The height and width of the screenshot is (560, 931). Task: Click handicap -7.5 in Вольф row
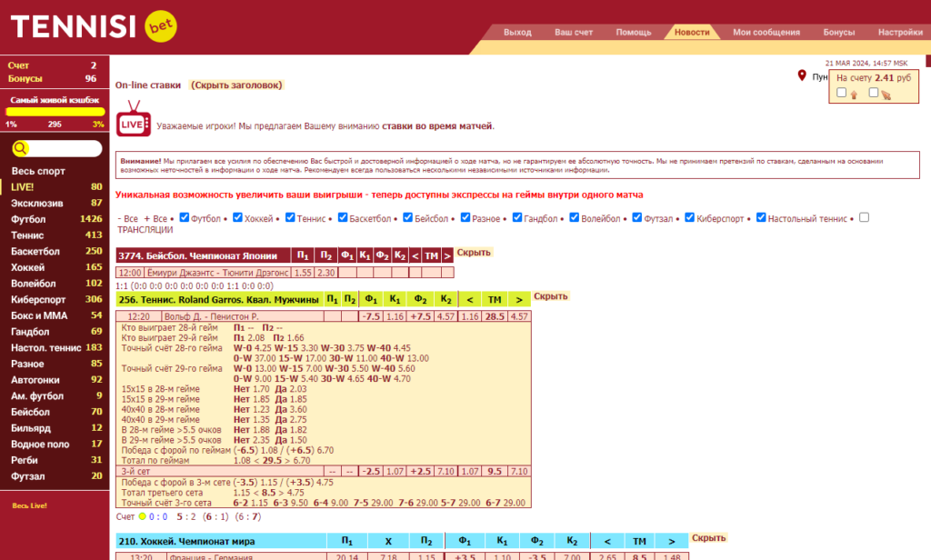(x=371, y=316)
